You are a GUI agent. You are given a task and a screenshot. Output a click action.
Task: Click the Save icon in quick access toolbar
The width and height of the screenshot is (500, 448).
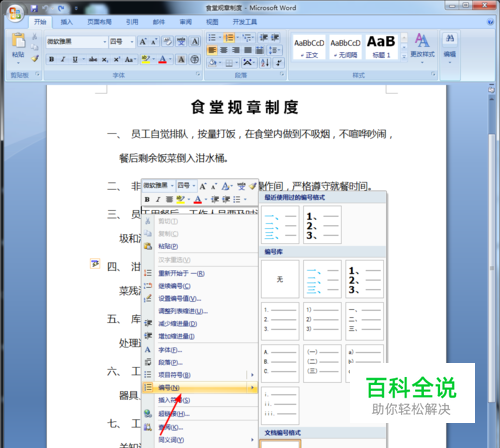click(x=34, y=8)
